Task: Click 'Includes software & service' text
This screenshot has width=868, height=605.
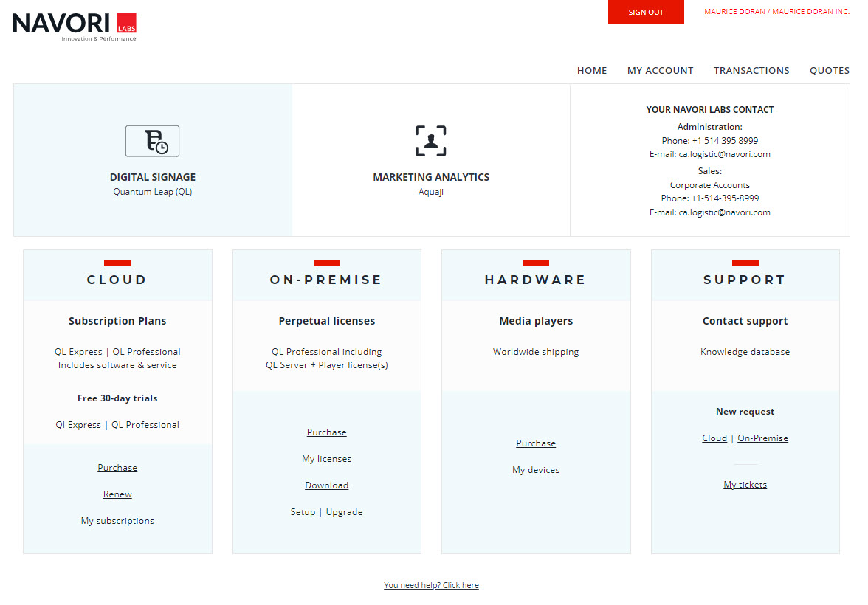Action: [x=117, y=364]
